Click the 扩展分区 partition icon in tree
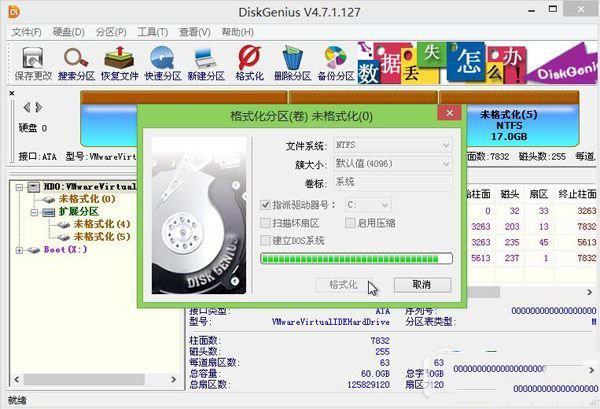 tap(48, 212)
